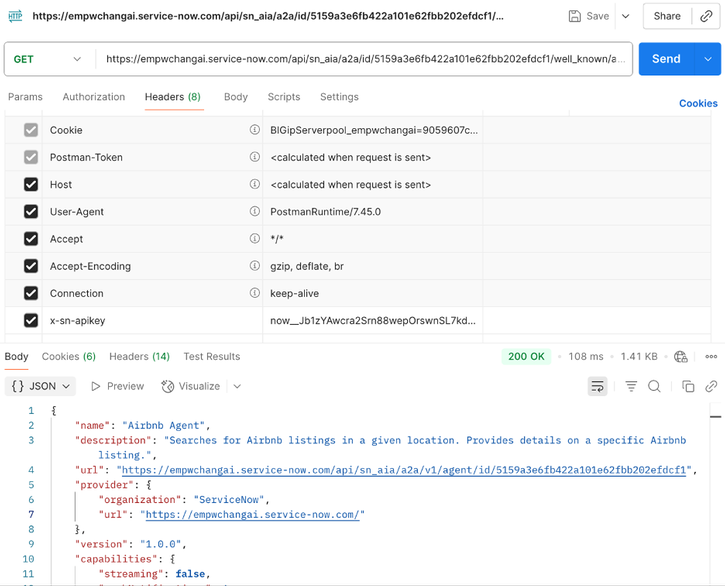Click the Save floppy disk icon
The image size is (725, 587).
tap(574, 16)
